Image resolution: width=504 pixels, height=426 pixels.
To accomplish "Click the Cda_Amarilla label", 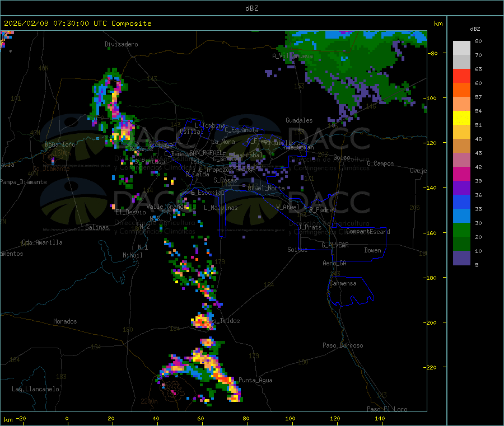I will click(x=42, y=242).
